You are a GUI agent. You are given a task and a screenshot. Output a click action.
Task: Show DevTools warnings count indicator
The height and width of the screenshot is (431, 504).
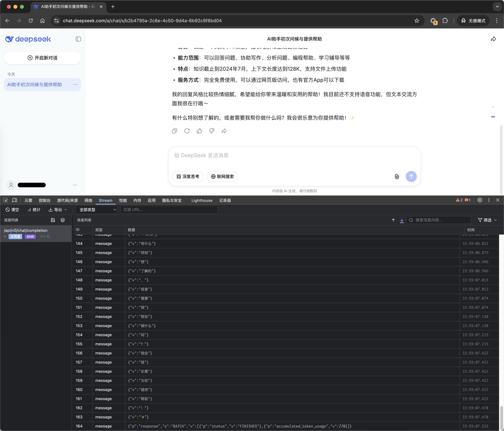tap(459, 200)
